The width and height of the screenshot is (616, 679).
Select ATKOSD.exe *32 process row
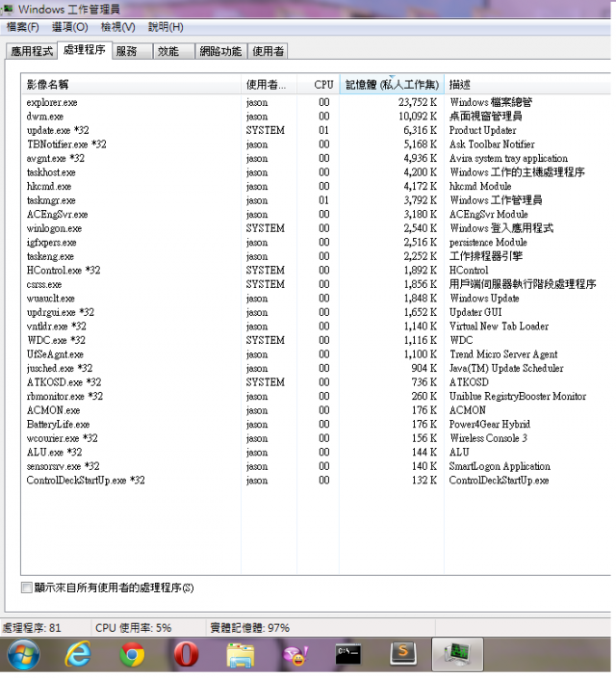pos(316,382)
